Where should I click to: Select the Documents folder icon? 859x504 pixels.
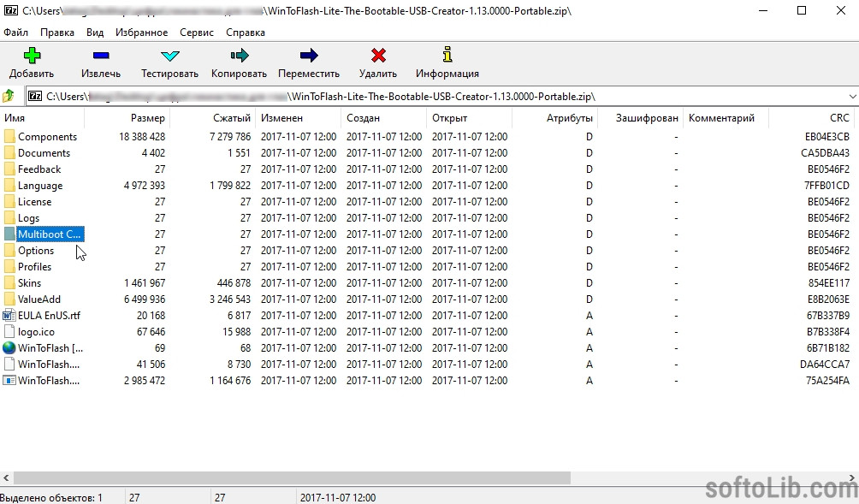[x=9, y=153]
